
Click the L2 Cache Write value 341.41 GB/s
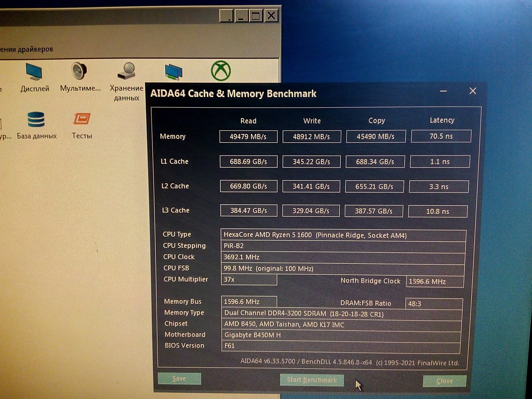pyautogui.click(x=311, y=187)
